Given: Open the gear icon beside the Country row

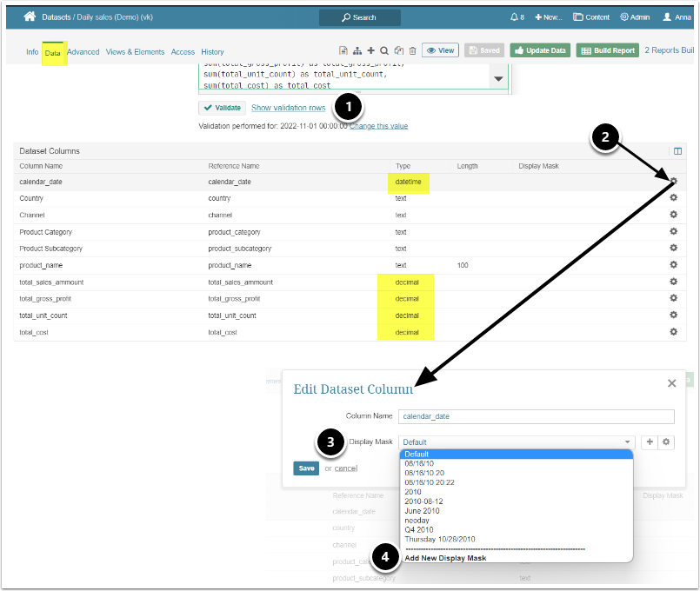Looking at the screenshot, I should point(673,198).
